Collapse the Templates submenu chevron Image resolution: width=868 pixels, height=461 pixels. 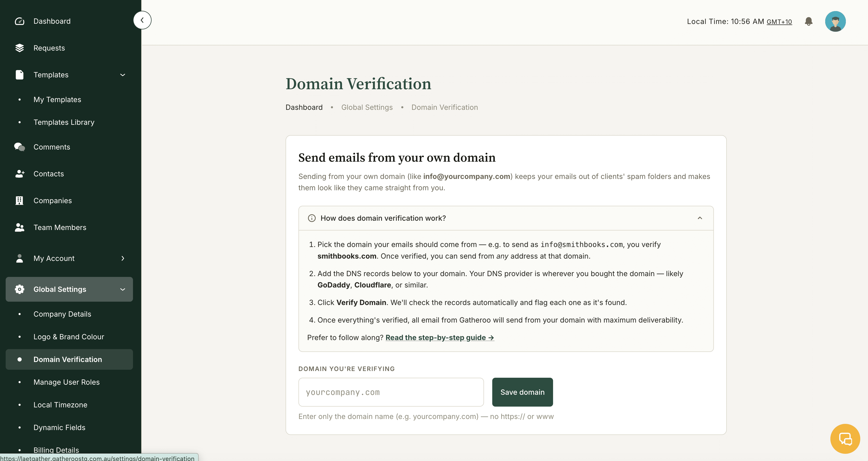click(123, 75)
